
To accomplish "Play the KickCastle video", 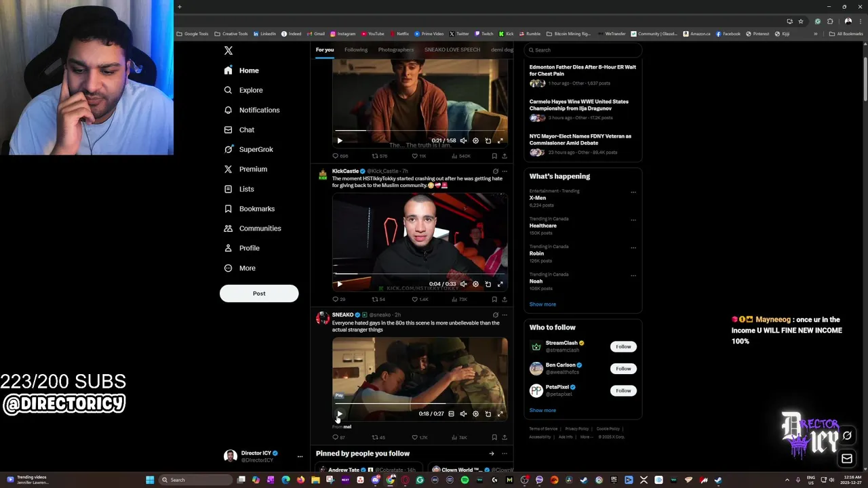I will [340, 284].
